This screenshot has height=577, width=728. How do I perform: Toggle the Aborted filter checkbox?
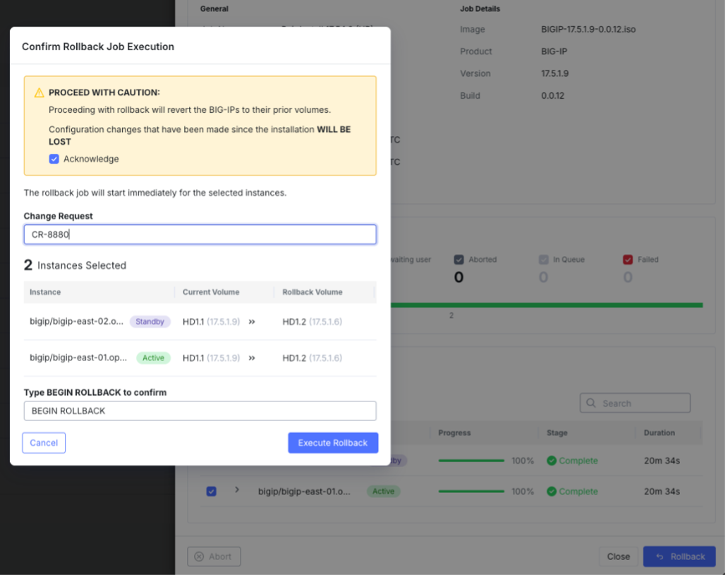pyautogui.click(x=460, y=260)
